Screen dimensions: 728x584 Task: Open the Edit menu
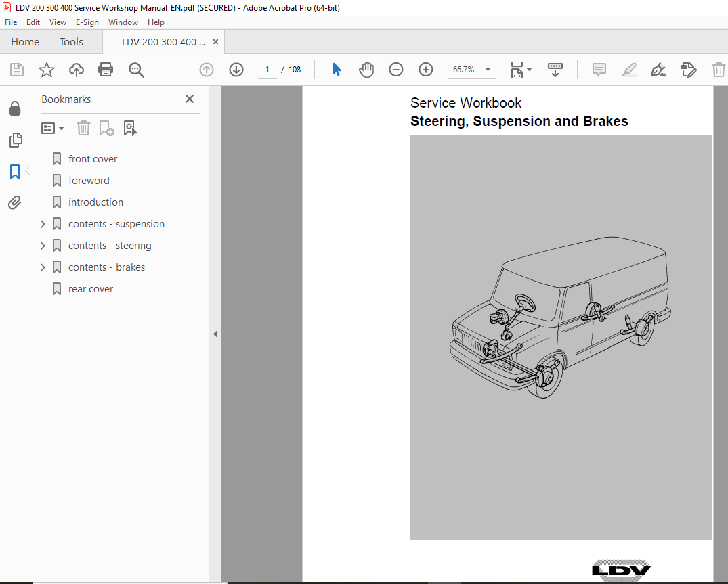(33, 22)
